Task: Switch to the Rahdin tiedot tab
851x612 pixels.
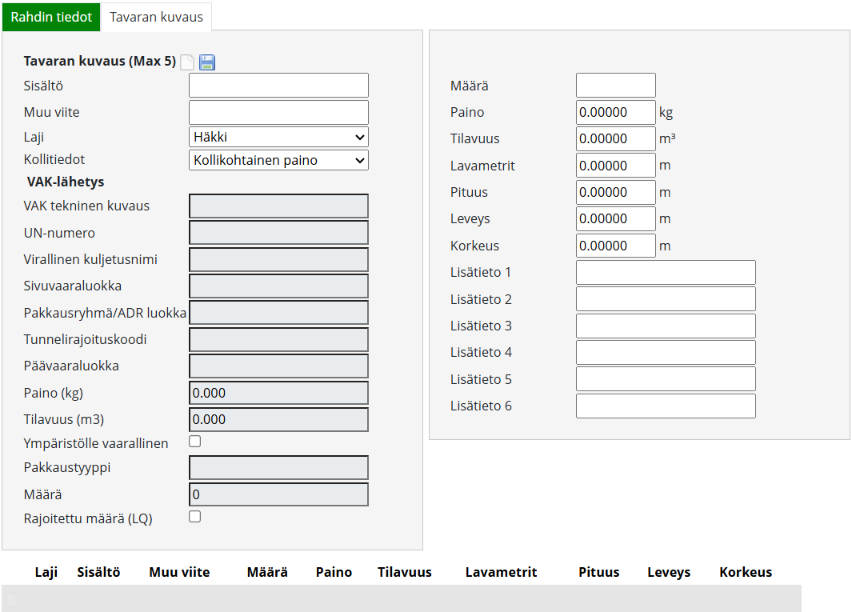Action: point(51,17)
